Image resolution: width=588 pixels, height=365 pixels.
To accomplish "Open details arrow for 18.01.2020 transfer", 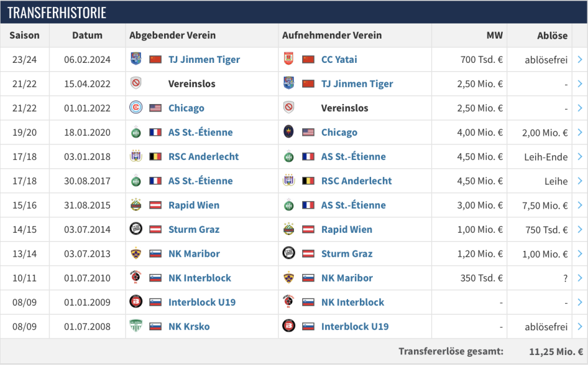I will point(580,132).
